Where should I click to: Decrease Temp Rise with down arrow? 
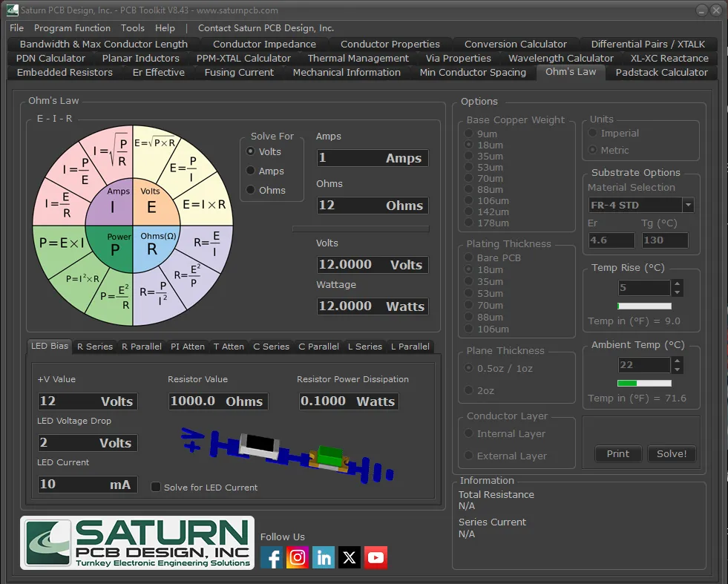click(x=678, y=292)
